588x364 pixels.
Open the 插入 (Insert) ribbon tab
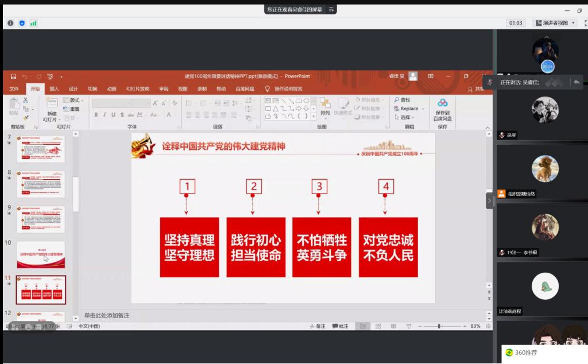coord(54,89)
